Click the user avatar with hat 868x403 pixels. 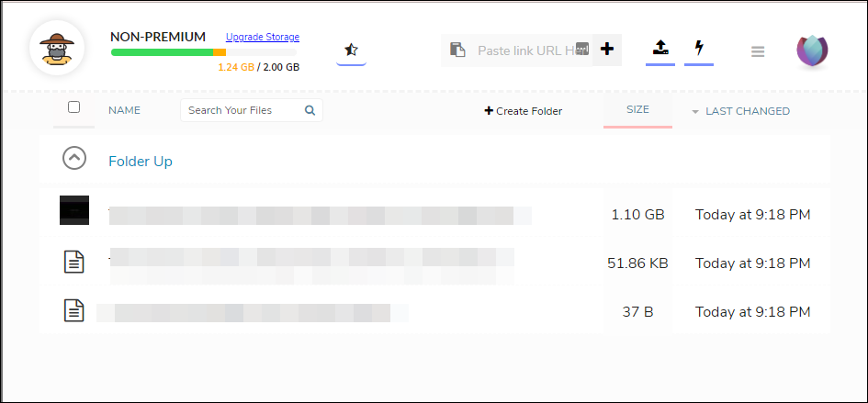coord(57,48)
